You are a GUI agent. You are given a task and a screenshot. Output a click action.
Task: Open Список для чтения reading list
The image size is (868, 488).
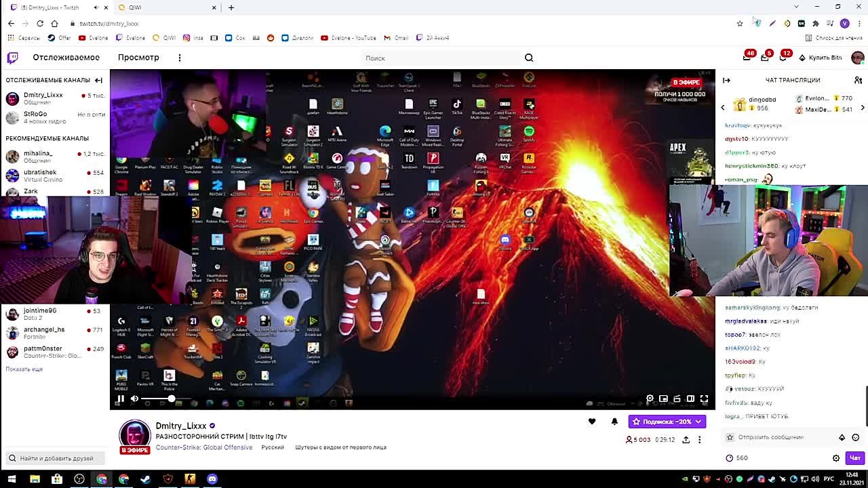pyautogui.click(x=833, y=38)
